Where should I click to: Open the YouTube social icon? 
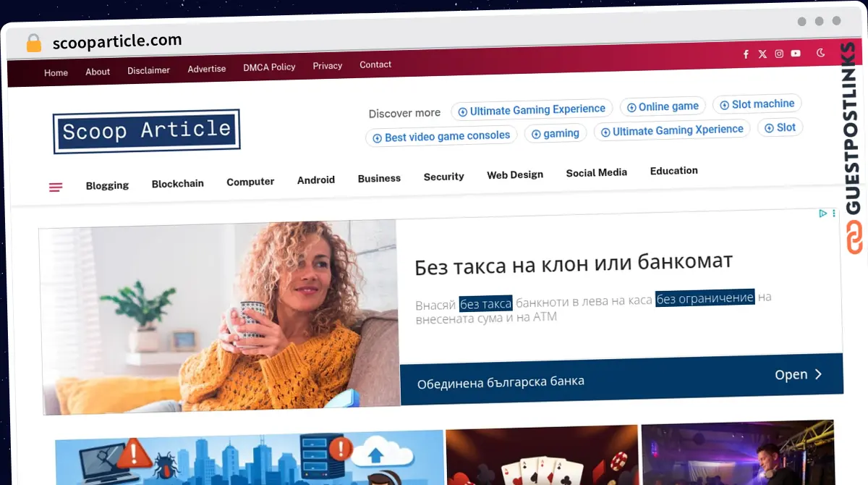796,54
